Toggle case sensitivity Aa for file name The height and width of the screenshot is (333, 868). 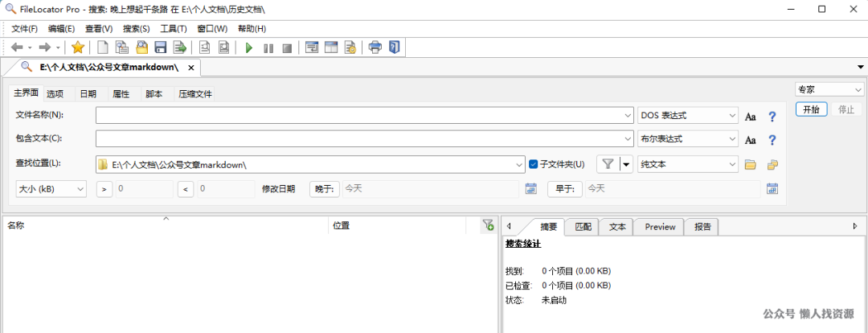(x=750, y=117)
